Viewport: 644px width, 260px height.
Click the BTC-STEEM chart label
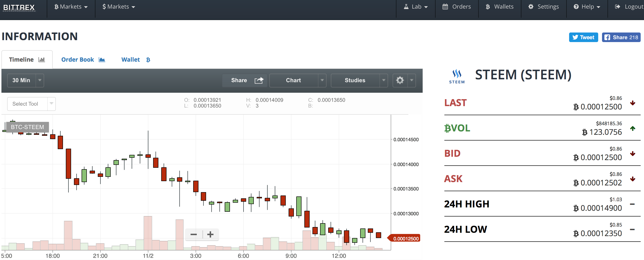click(27, 127)
